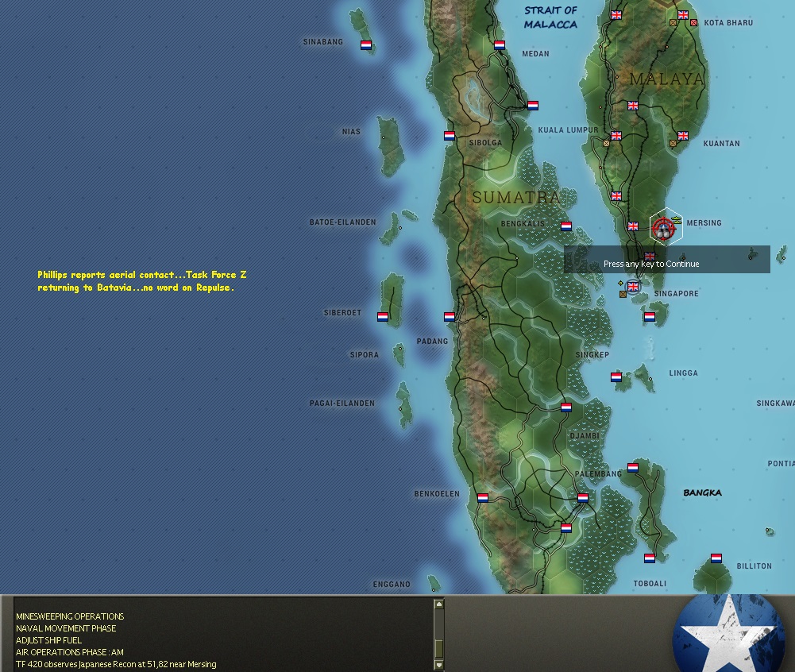Select the Dutch flag base at Bengkalis

(566, 226)
